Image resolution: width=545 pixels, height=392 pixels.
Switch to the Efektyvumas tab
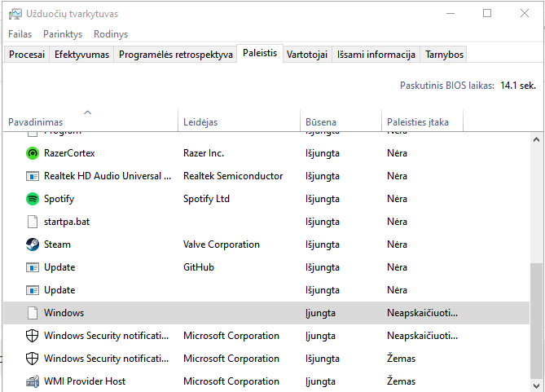[81, 55]
